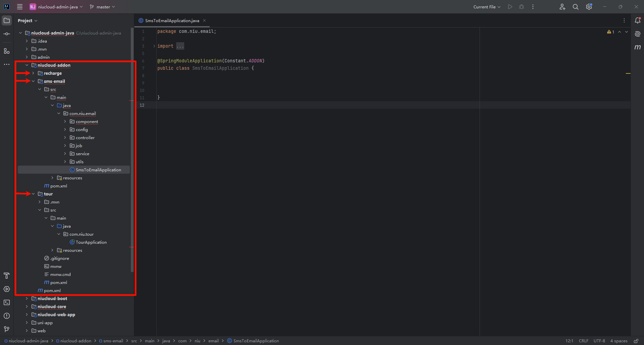Show more tool windows ellipsis
Image resolution: width=644 pixels, height=345 pixels.
pos(7,64)
